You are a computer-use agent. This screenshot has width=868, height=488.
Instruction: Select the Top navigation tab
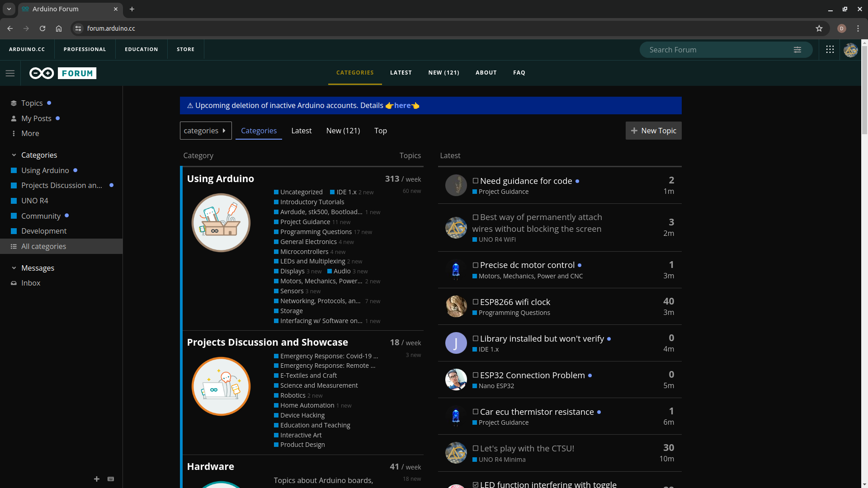coord(380,131)
